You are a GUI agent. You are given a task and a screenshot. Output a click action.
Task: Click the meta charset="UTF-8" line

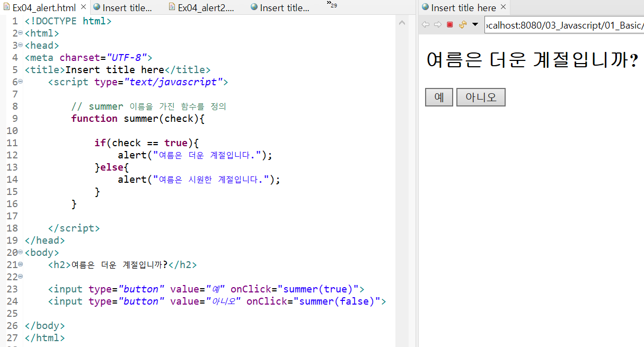click(x=89, y=58)
